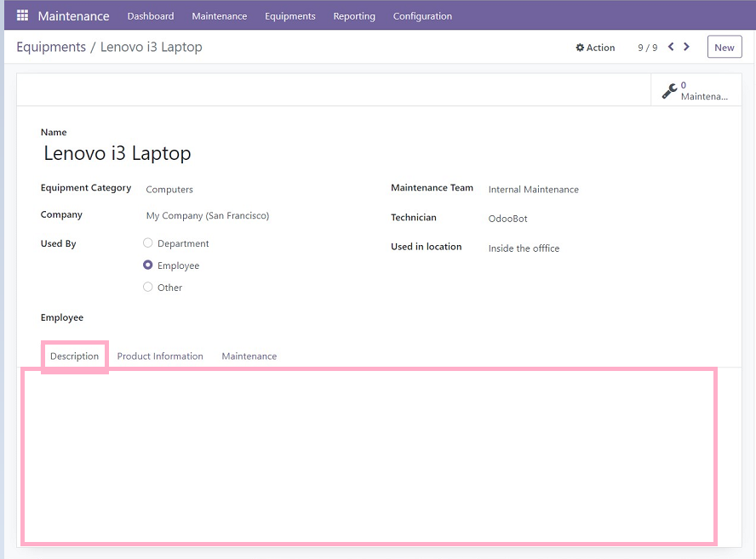Go to previous equipment record arrow
The width and height of the screenshot is (756, 559).
[x=671, y=47]
